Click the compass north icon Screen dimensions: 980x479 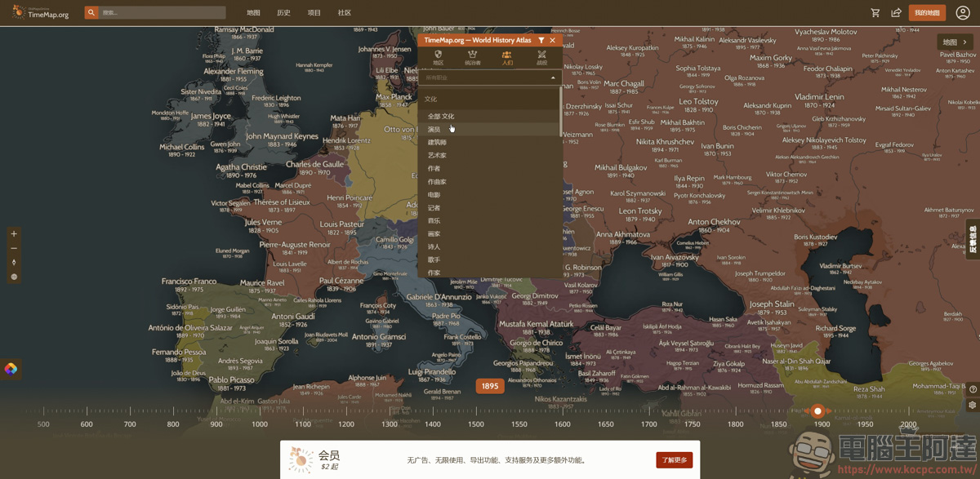(x=13, y=263)
